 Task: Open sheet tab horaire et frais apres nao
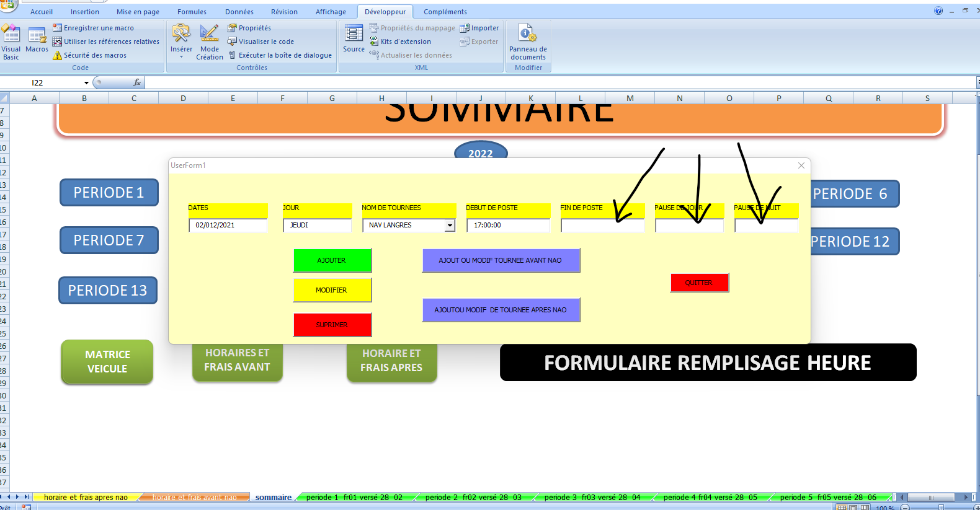[86, 497]
